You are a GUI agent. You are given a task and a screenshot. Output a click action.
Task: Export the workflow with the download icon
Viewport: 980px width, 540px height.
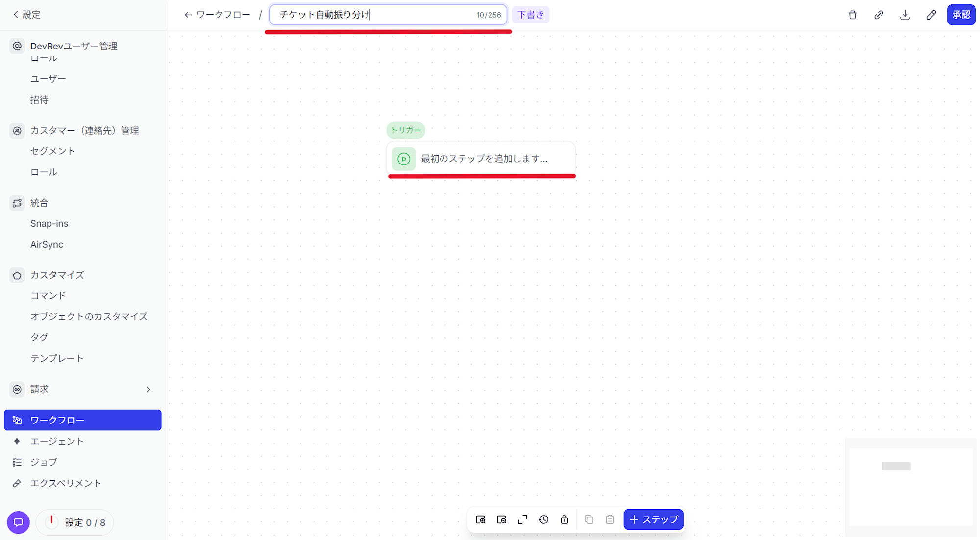905,15
